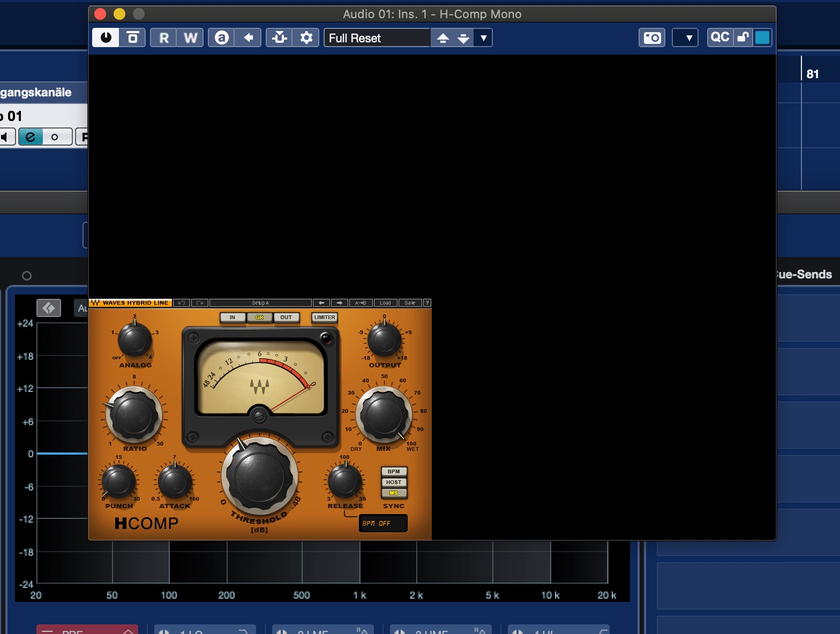Click the Waves Load button
This screenshot has width=840, height=634.
[x=385, y=303]
